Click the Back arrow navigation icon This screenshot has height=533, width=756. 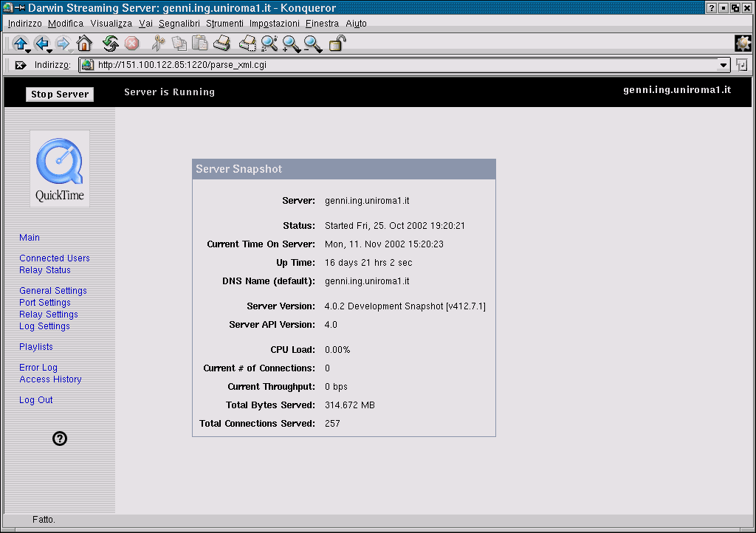tap(41, 44)
